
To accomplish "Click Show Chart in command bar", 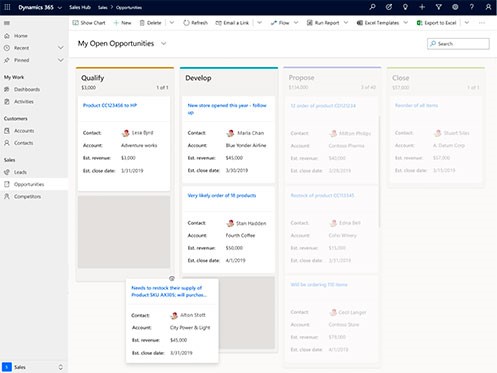I will 89,23.
